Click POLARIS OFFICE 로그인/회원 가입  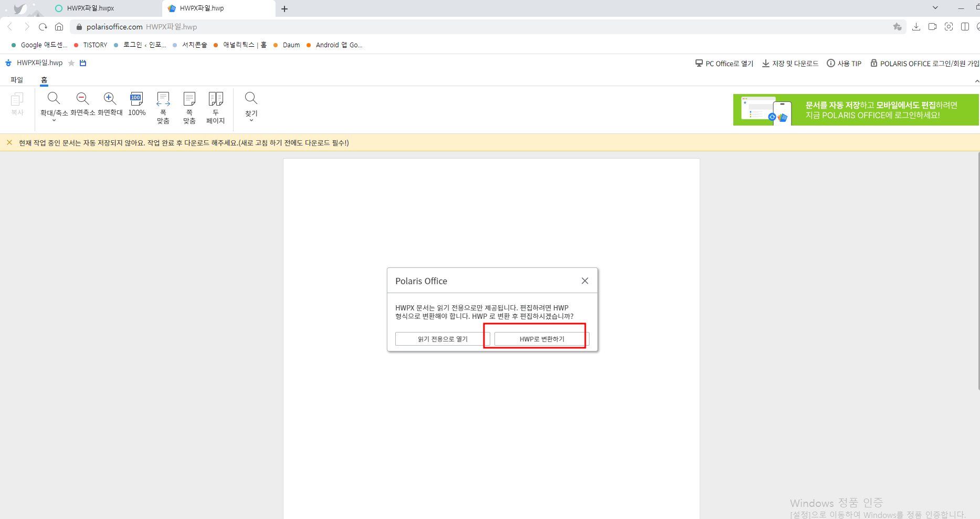925,64
